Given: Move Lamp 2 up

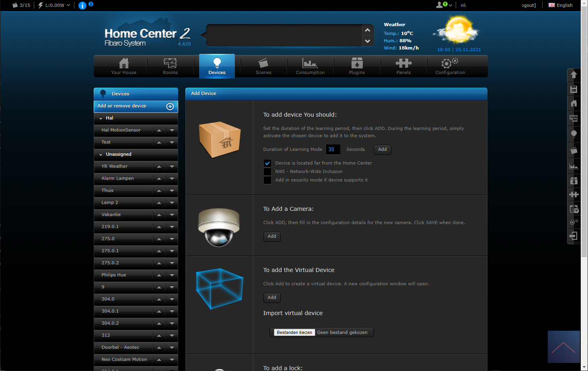Looking at the screenshot, I should tap(159, 203).
